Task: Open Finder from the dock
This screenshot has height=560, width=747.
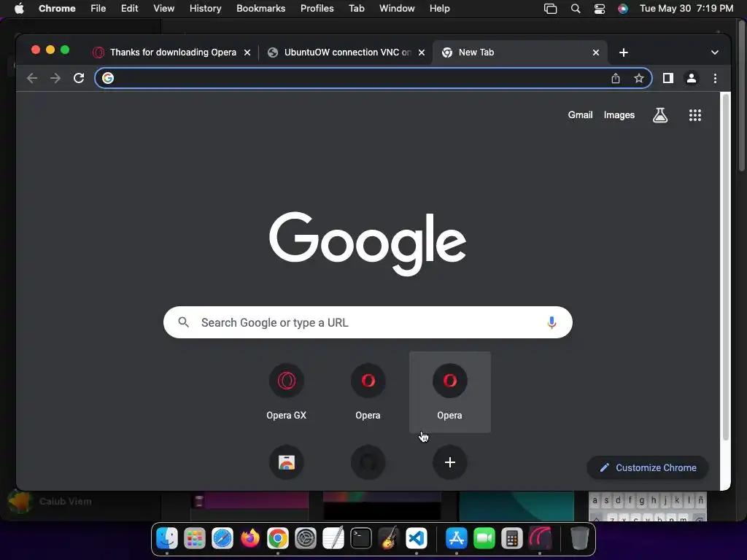Action: click(x=167, y=539)
